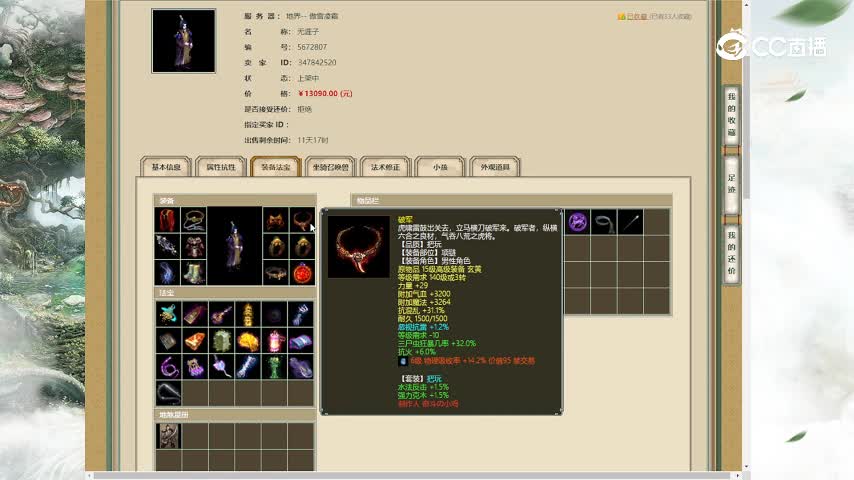Select the 装备法宝 tab
This screenshot has height=480, width=854.
276,167
